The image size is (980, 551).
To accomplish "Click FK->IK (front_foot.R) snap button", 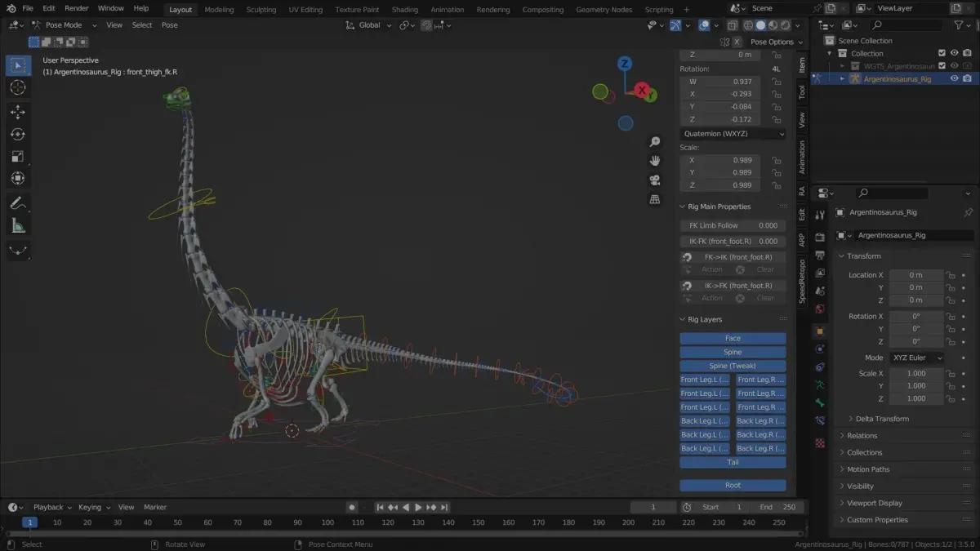I will (733, 257).
